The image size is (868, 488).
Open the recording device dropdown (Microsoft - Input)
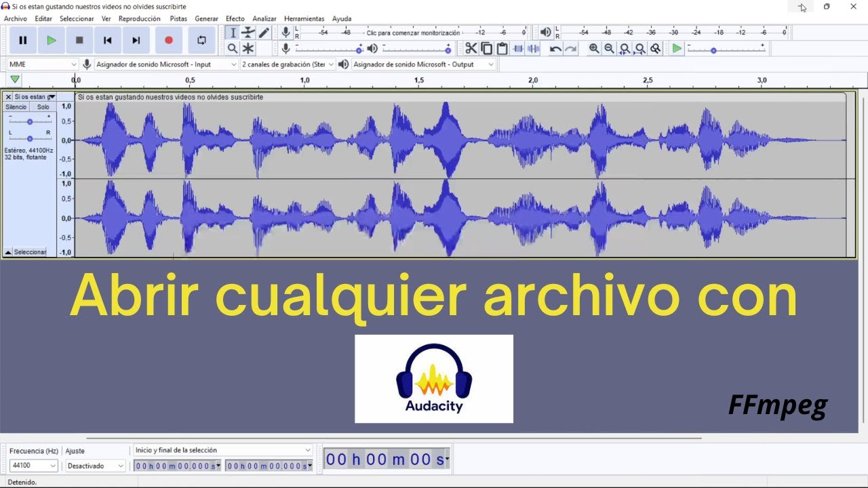click(x=166, y=64)
